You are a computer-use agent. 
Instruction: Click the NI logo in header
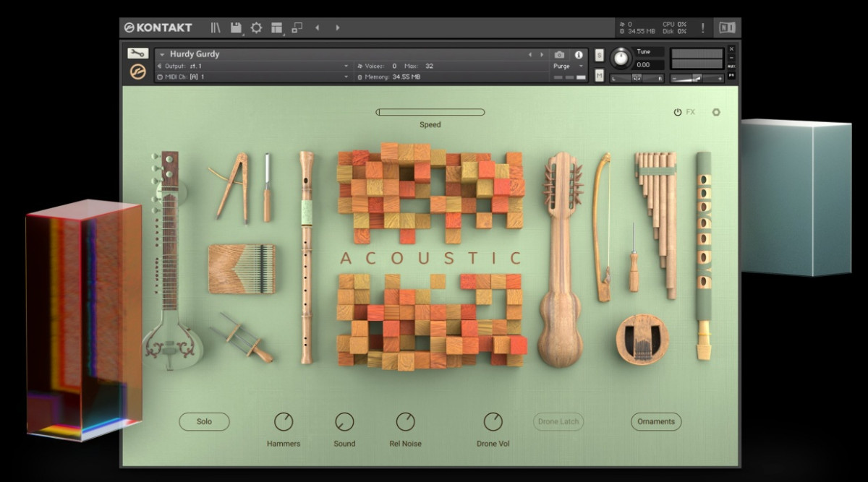726,28
